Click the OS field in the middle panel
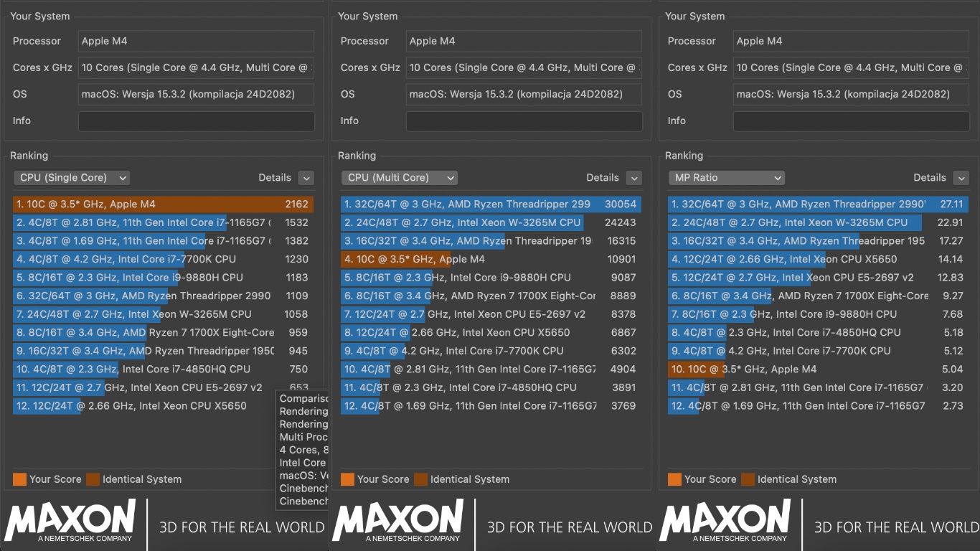 tap(524, 94)
